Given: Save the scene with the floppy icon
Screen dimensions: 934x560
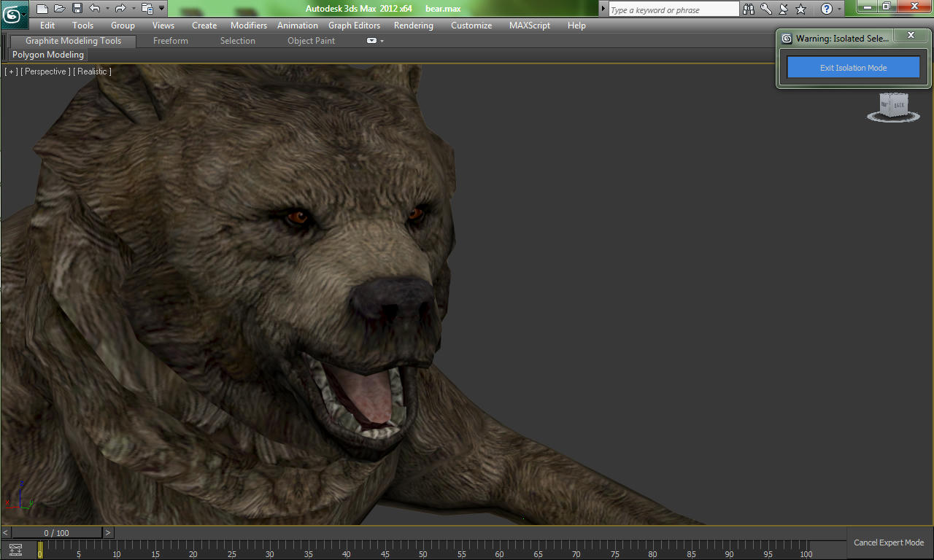Looking at the screenshot, I should [77, 9].
